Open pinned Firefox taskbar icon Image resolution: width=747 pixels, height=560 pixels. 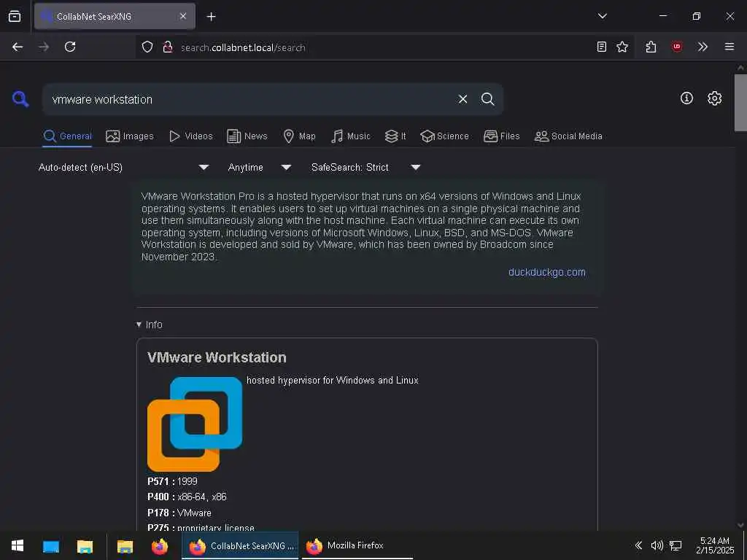[160, 546]
